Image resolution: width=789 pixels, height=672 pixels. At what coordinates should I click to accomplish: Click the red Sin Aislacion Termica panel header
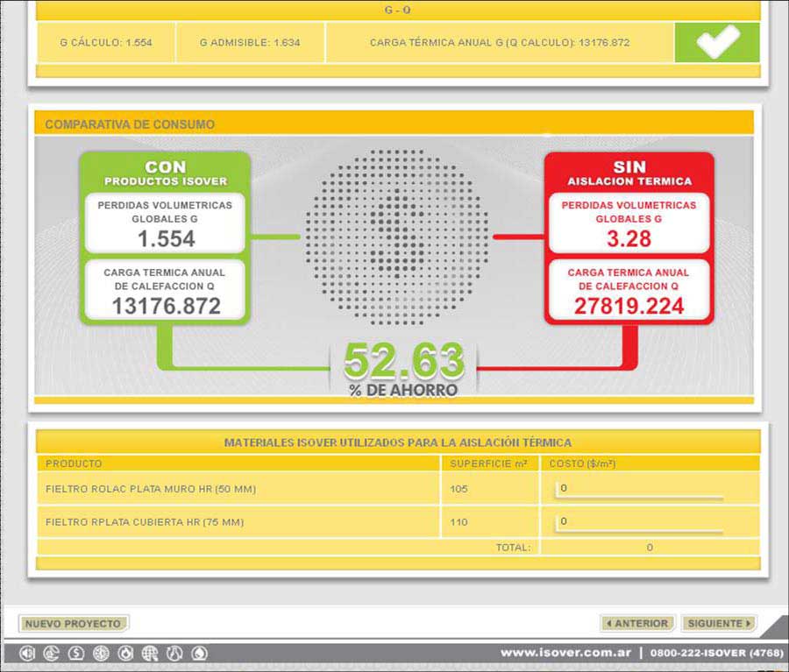coord(629,173)
